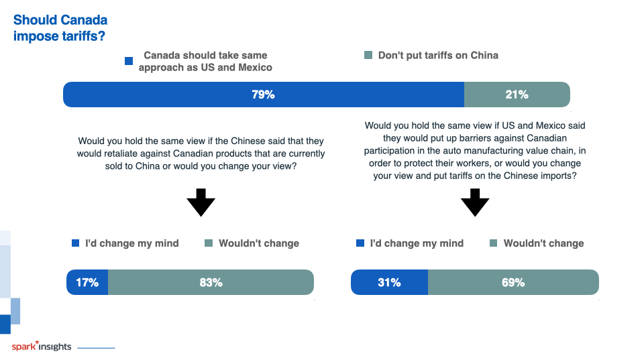Click the "Don't put tariffs on China" label

(x=438, y=56)
